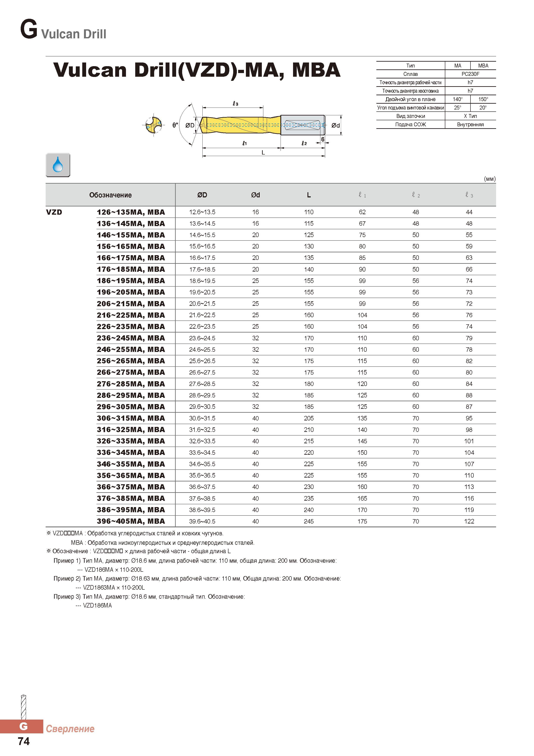Click ℓ3 value 101 in the 326~335 row
This screenshot has height=756, width=534.
469,441
